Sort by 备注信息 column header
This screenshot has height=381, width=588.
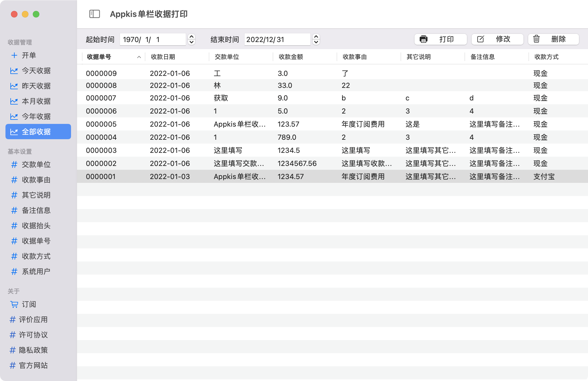(497, 57)
